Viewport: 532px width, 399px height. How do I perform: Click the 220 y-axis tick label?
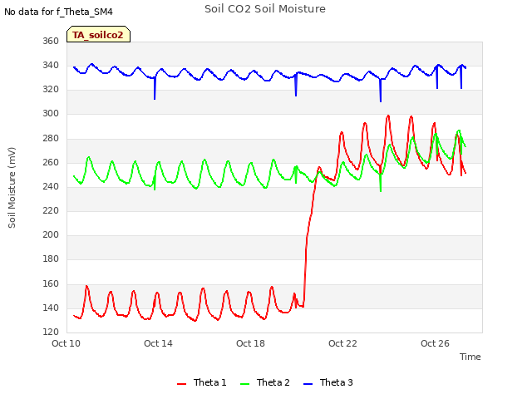51,210
